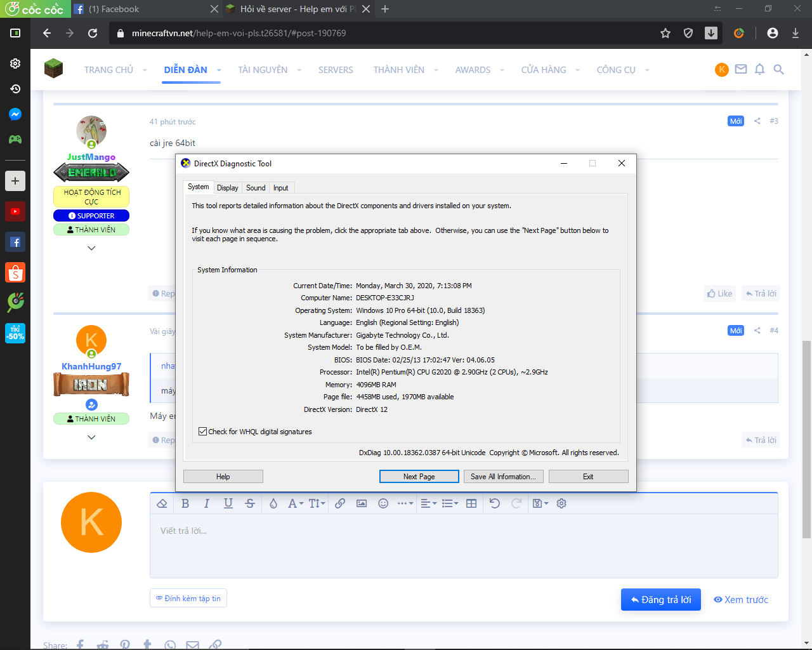Open the text color droplet picker
The image size is (812, 650).
coord(273,503)
